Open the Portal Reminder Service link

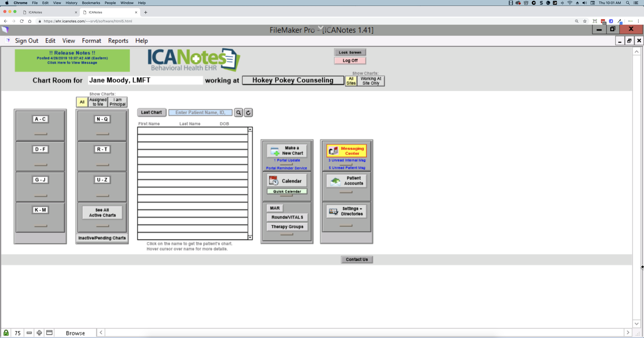tap(286, 168)
